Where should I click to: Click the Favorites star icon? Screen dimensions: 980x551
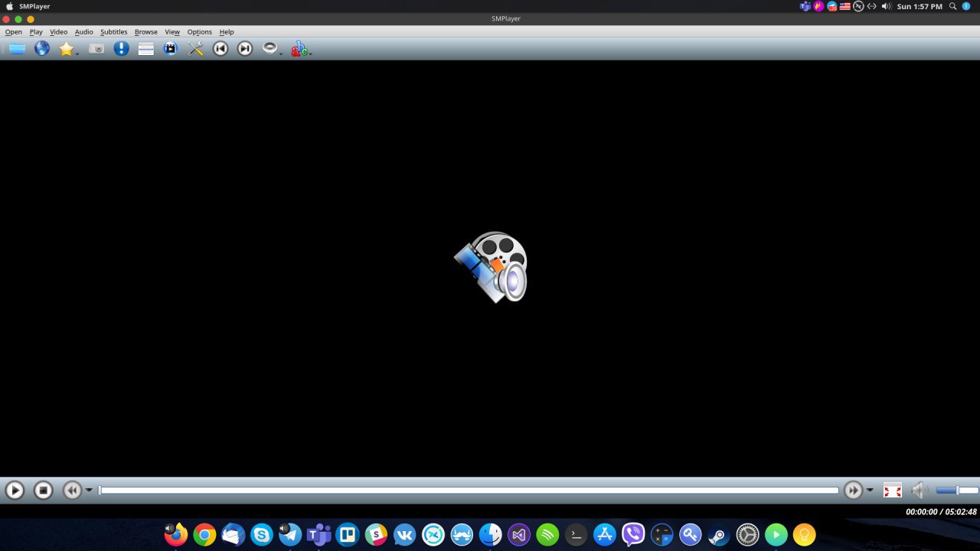(67, 49)
